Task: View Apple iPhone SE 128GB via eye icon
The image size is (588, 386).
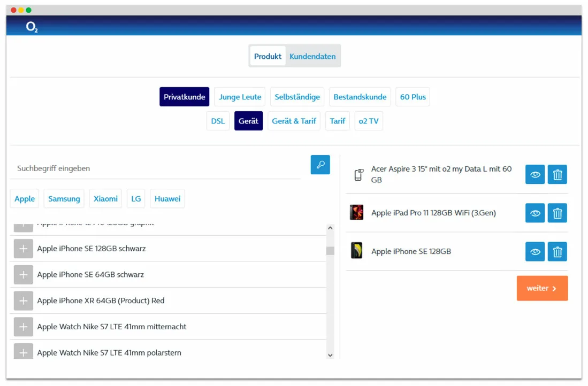Action: [534, 251]
